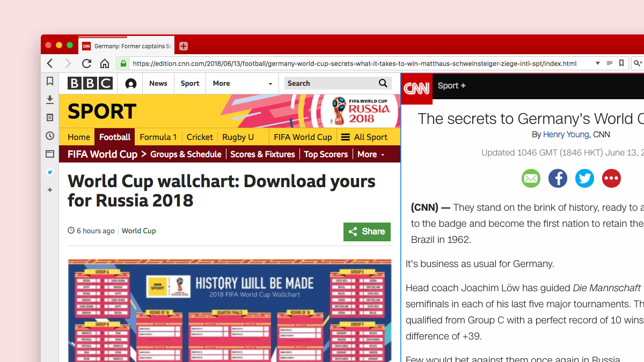
Task: Open the History clock panel in sidebar
Action: tap(50, 136)
